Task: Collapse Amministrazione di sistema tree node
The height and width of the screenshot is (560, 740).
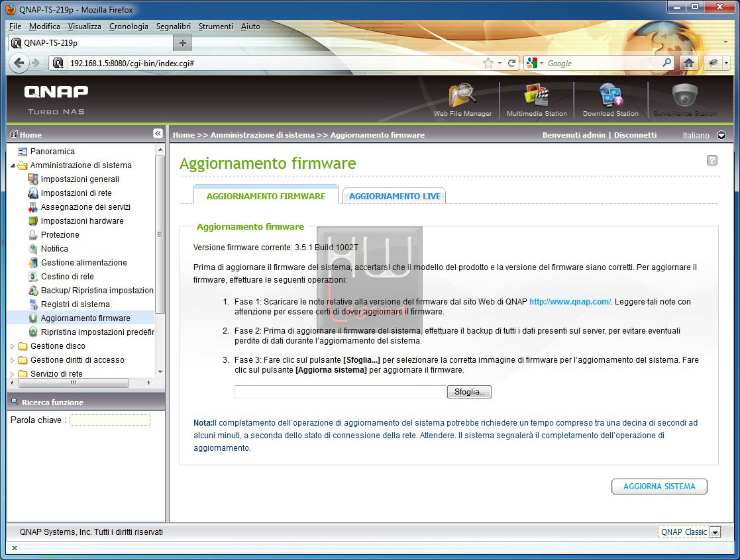Action: pos(13,165)
